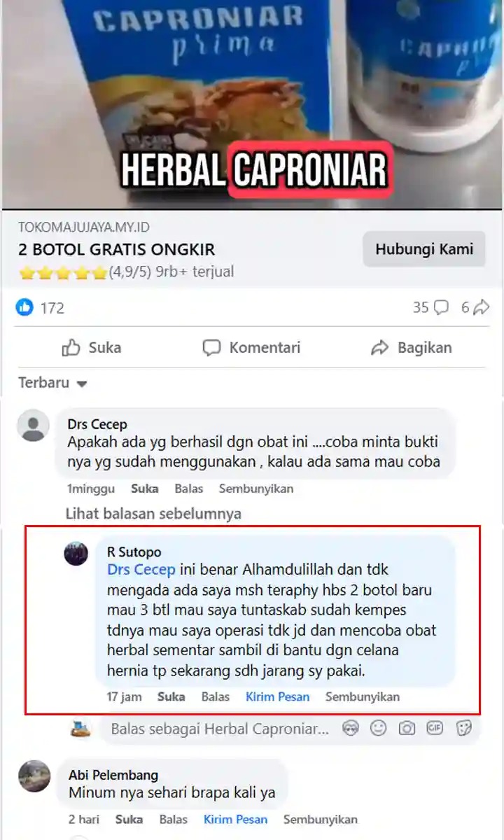
Task: Click Drs Cecep's profile avatar
Action: [x=33, y=426]
